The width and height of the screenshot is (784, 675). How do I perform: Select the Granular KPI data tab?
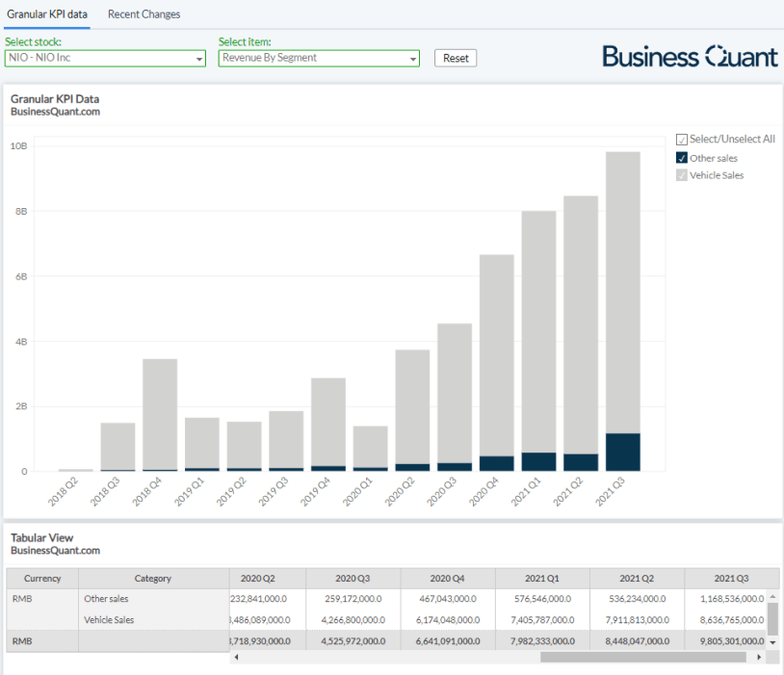pyautogui.click(x=45, y=14)
